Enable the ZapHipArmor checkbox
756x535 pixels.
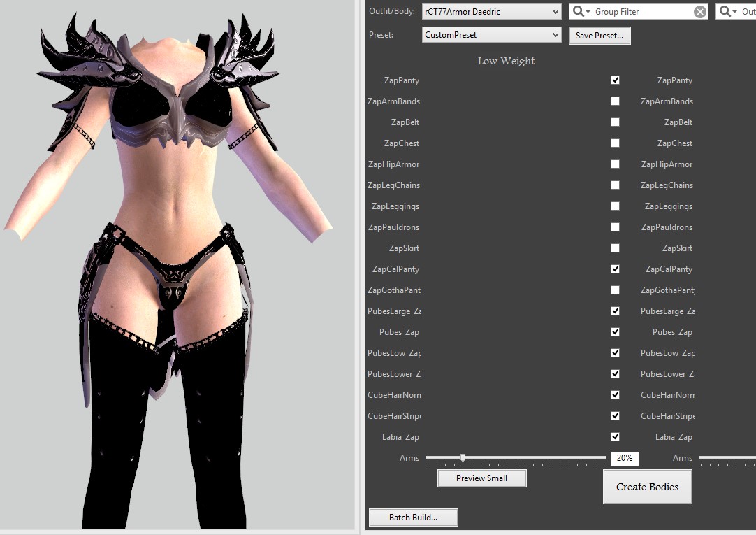pos(616,164)
